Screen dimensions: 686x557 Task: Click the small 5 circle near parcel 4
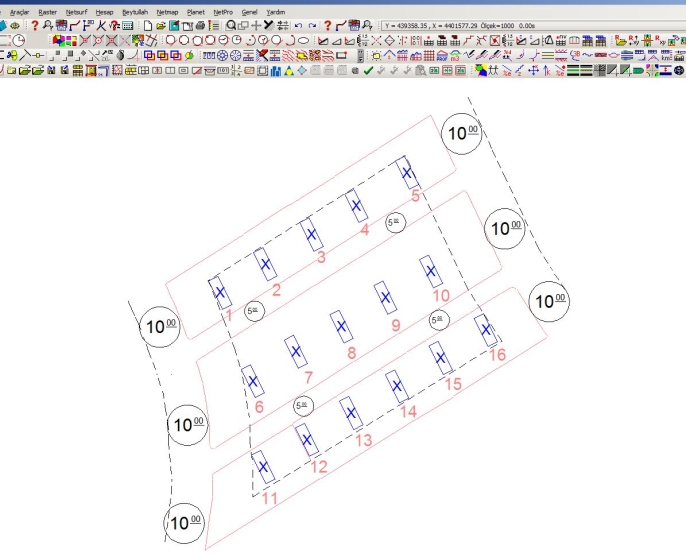click(397, 221)
